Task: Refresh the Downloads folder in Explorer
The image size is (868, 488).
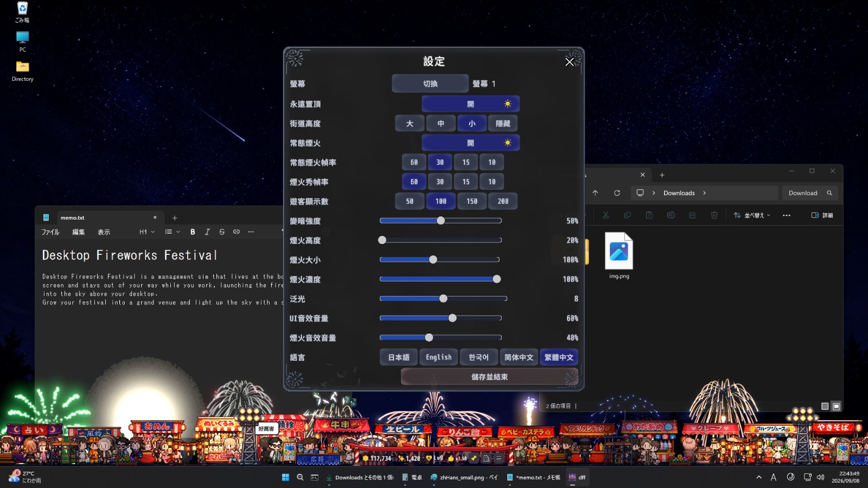Action: [617, 193]
